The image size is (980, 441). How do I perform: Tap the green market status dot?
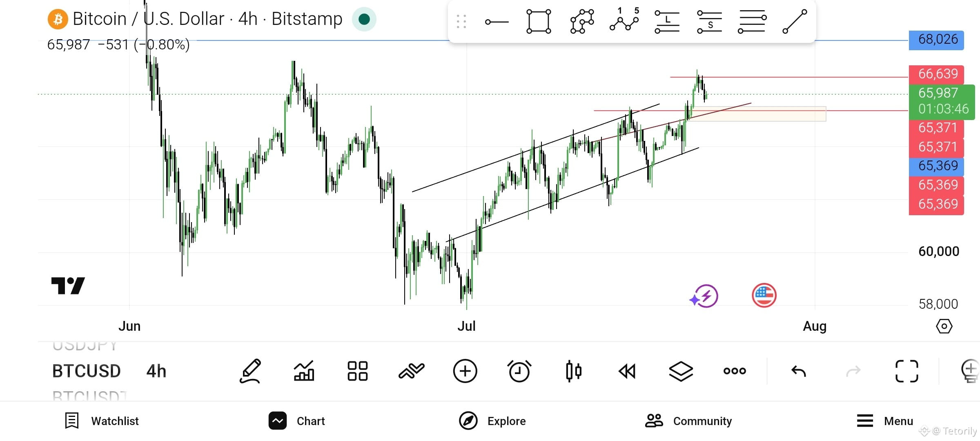(x=364, y=19)
